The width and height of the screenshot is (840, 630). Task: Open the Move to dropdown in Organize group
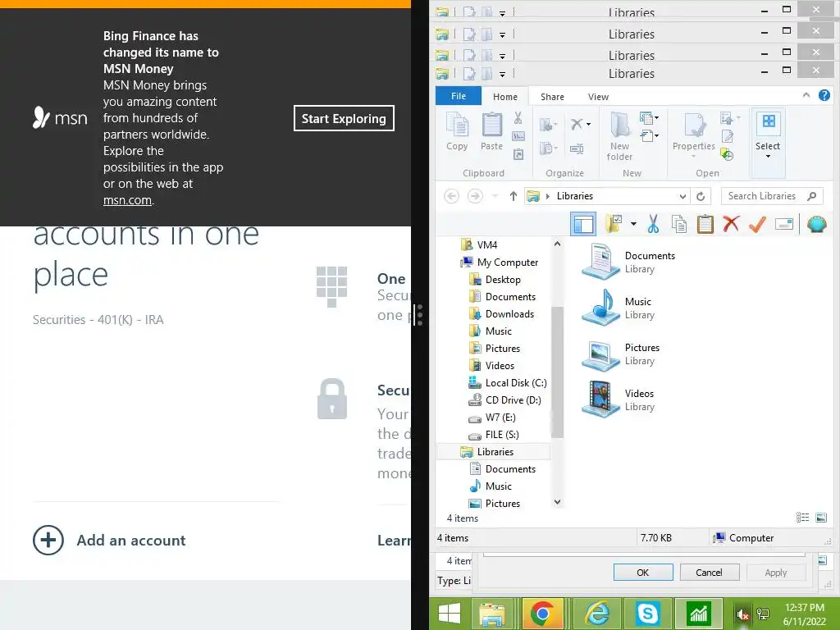coord(549,125)
